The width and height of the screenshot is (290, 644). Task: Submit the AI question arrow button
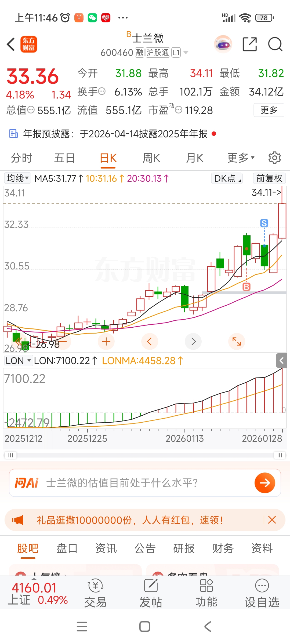tap(265, 483)
